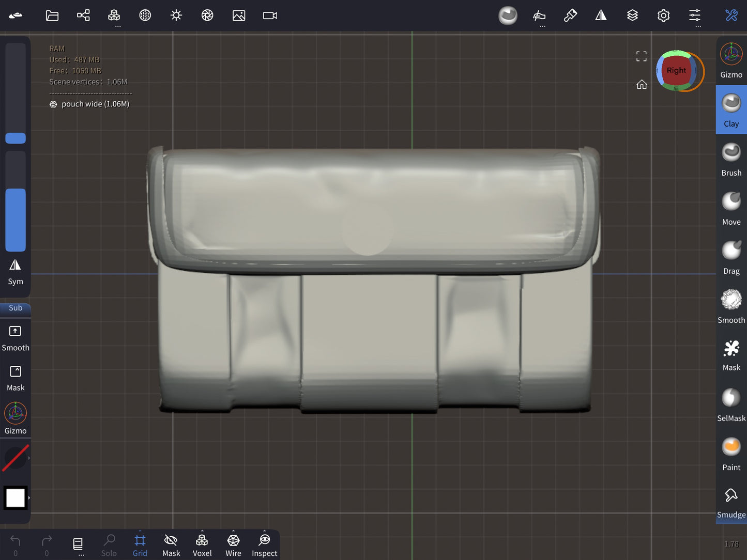Open Voxel remesh options
747x560 pixels.
click(202, 545)
